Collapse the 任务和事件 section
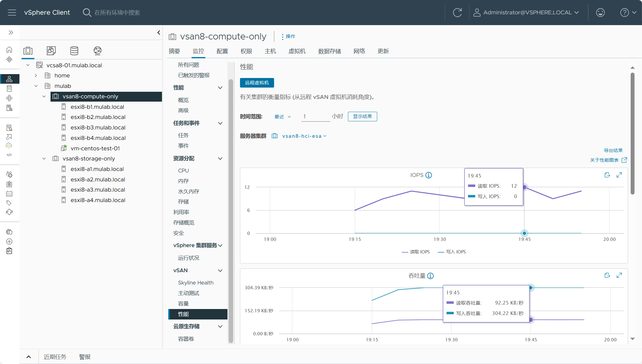 point(220,123)
